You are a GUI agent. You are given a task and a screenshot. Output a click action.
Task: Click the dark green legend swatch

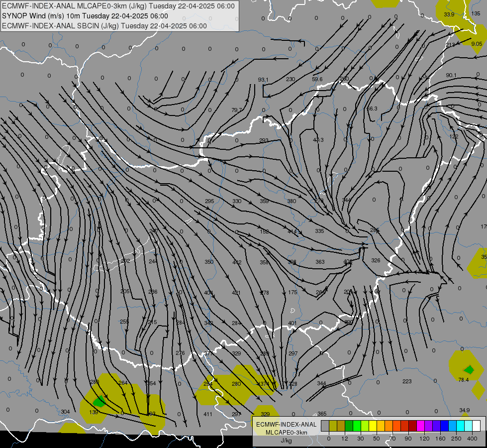coord(349,426)
